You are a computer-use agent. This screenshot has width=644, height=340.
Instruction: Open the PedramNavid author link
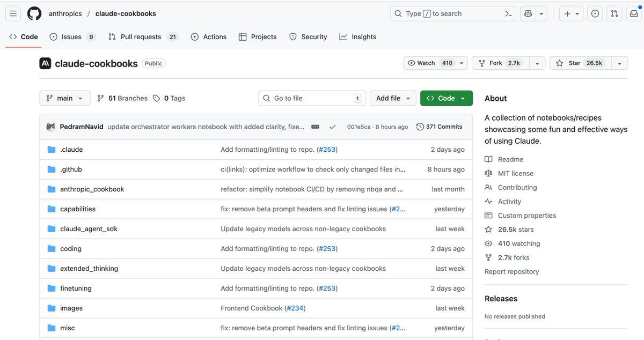(x=82, y=127)
